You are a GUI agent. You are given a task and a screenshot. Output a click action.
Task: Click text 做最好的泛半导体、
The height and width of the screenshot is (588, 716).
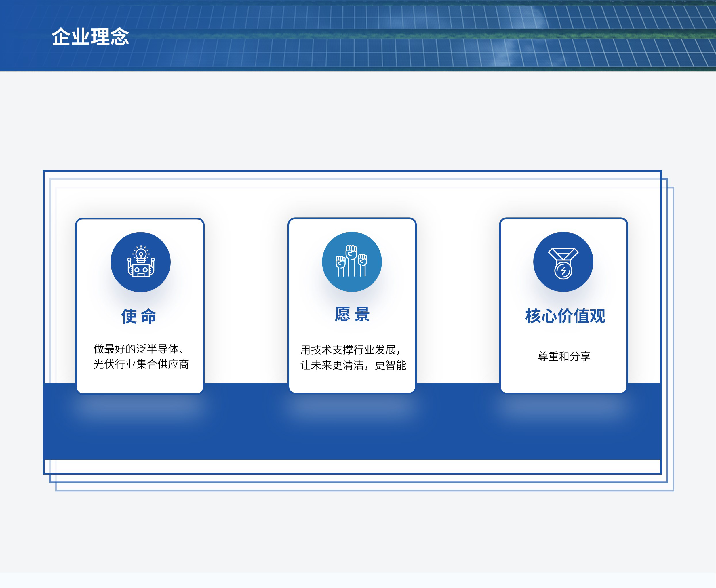139,349
